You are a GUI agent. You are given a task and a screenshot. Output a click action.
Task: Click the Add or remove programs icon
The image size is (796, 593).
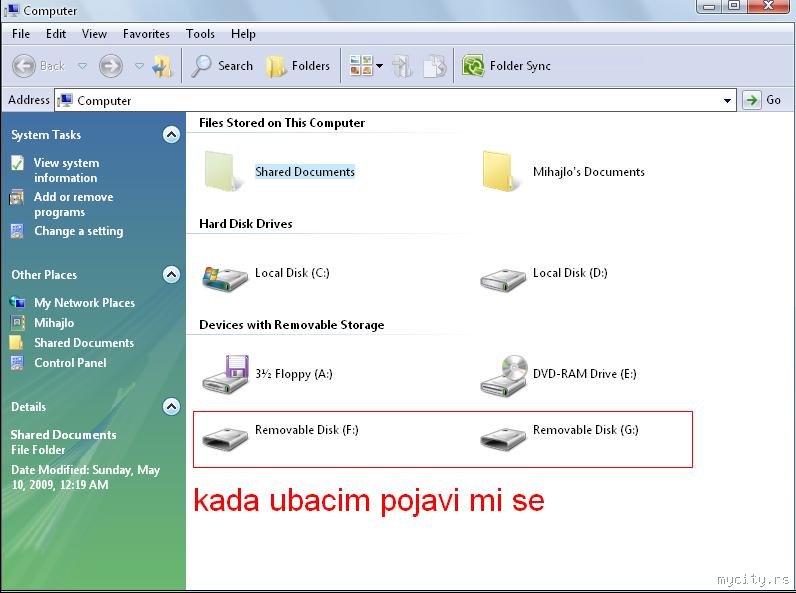[x=17, y=197]
